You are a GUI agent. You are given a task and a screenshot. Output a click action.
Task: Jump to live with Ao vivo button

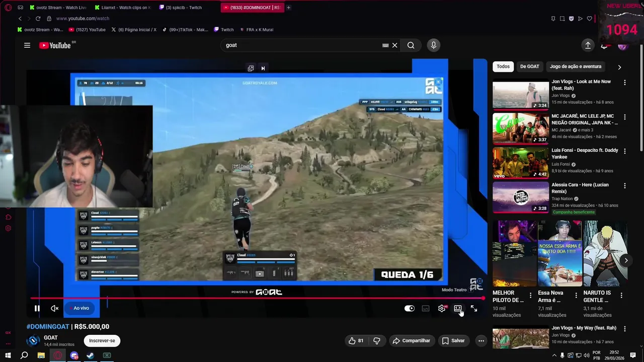[80, 308]
